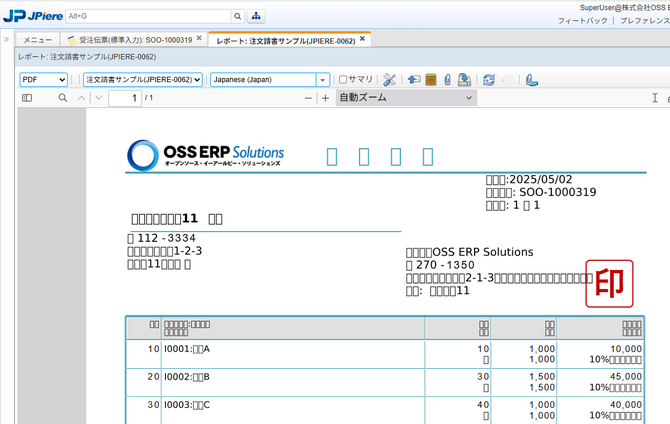The height and width of the screenshot is (424, 670).
Task: Click the 45,000 amount cell
Action: (x=626, y=377)
